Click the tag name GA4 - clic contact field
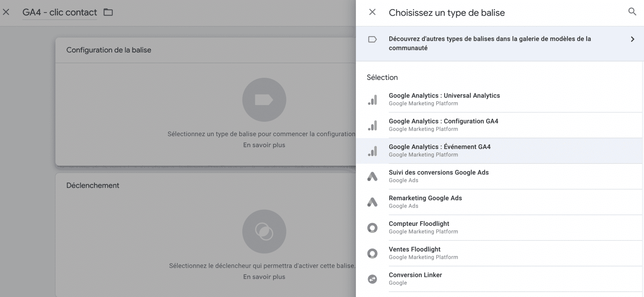 click(60, 12)
